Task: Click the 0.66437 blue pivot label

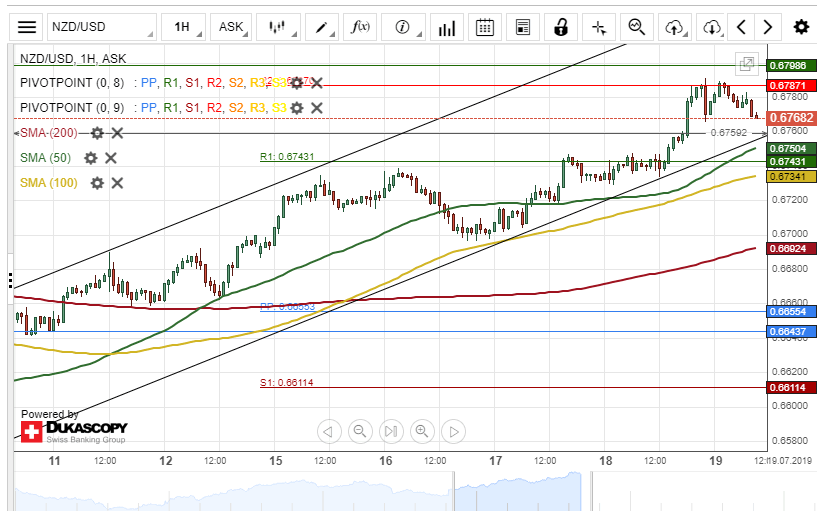Action: (791, 332)
